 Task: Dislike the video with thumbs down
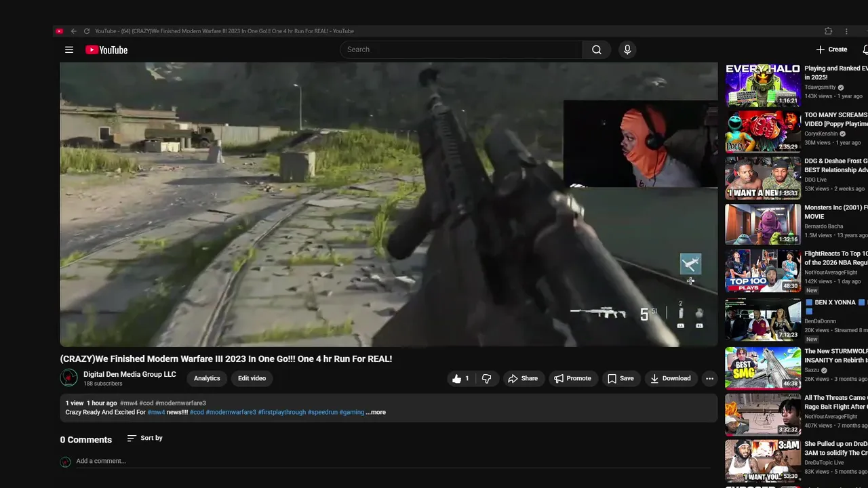pos(486,379)
